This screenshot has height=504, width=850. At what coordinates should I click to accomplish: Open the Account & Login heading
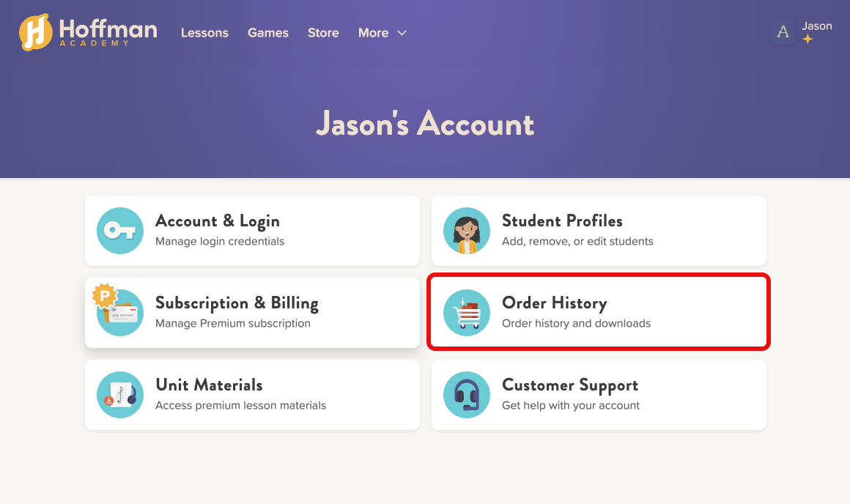tap(218, 220)
